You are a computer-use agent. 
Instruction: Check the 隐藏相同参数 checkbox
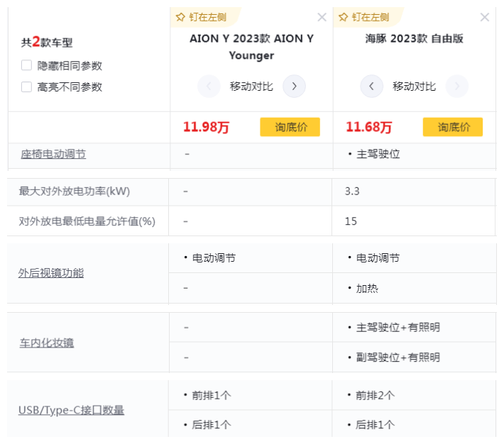point(26,65)
